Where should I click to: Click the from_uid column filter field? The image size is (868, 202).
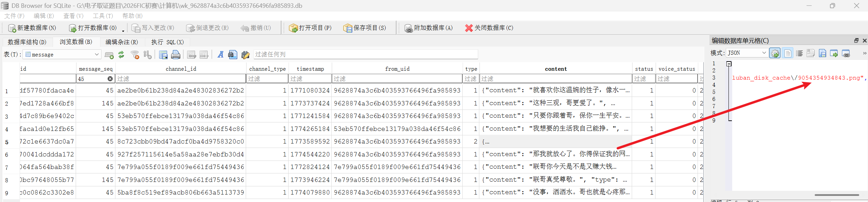(x=397, y=79)
